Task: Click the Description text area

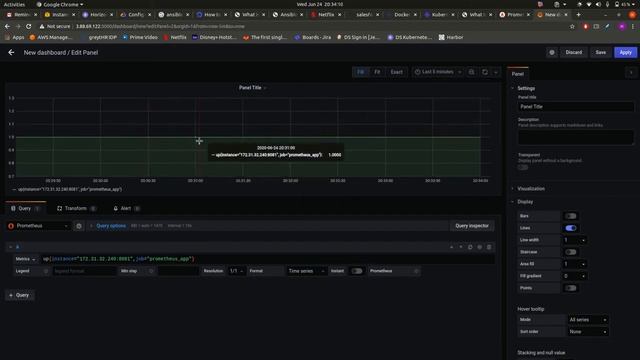Action: (576, 137)
